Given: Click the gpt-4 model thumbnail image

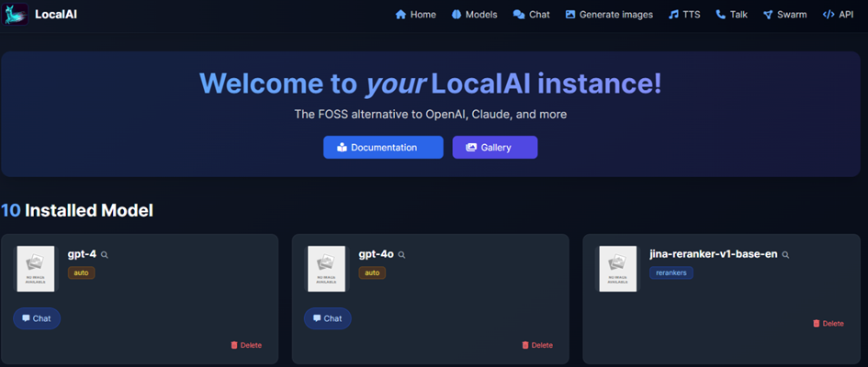Looking at the screenshot, I should (36, 269).
